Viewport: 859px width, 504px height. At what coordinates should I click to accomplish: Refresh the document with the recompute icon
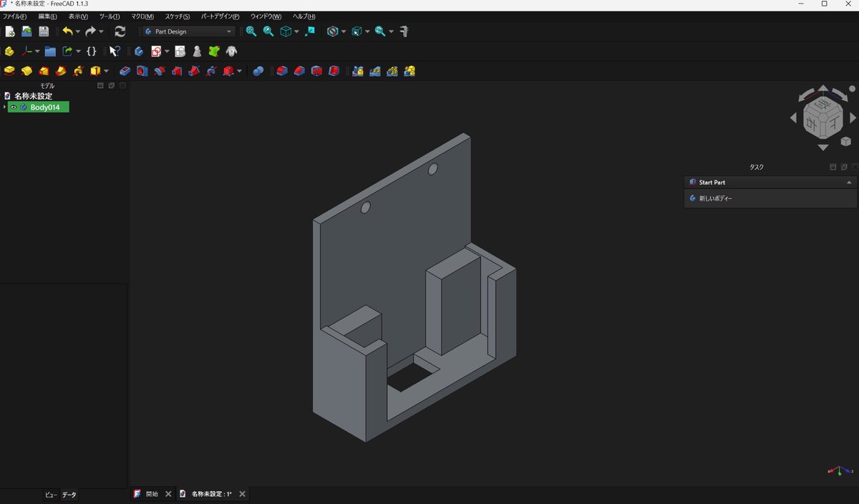120,31
